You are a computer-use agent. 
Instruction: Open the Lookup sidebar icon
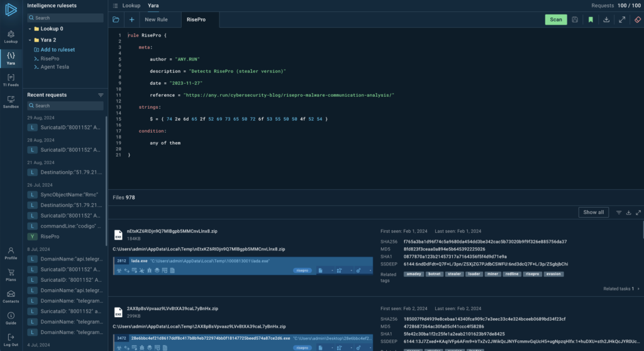pos(11,36)
